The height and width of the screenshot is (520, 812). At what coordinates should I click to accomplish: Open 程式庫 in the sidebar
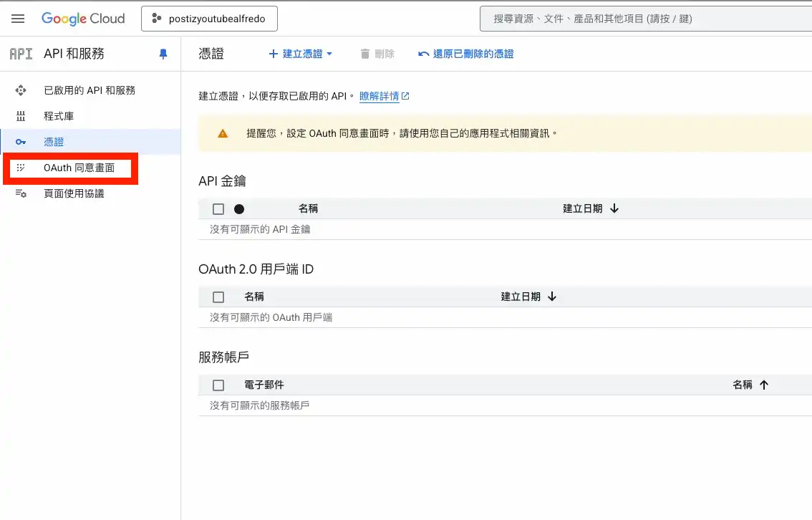tap(90, 116)
